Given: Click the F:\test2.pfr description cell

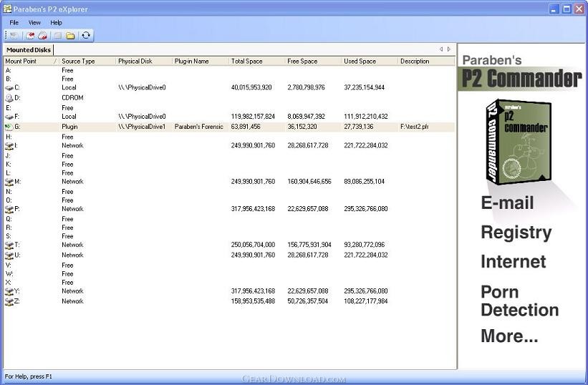Looking at the screenshot, I should [415, 127].
